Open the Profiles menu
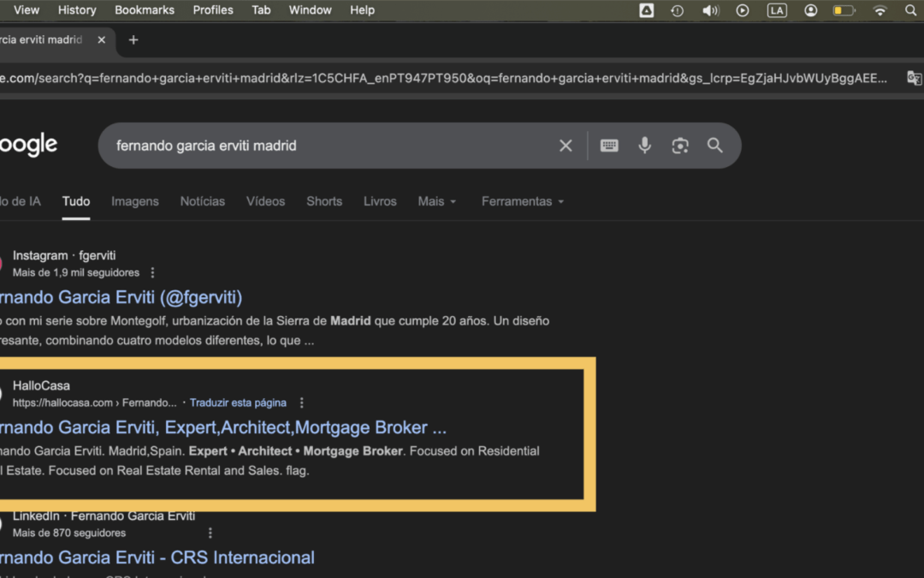This screenshot has width=924, height=578. pos(213,10)
